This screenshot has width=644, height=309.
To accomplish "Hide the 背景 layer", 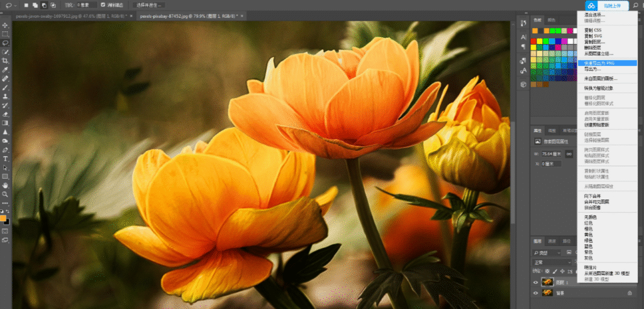I will point(536,293).
